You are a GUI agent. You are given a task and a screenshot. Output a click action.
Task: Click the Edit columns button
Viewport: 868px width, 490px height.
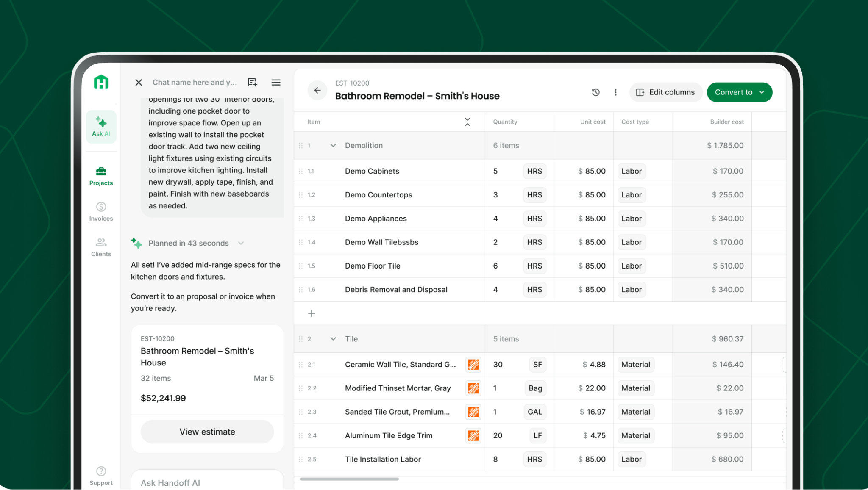(x=665, y=92)
